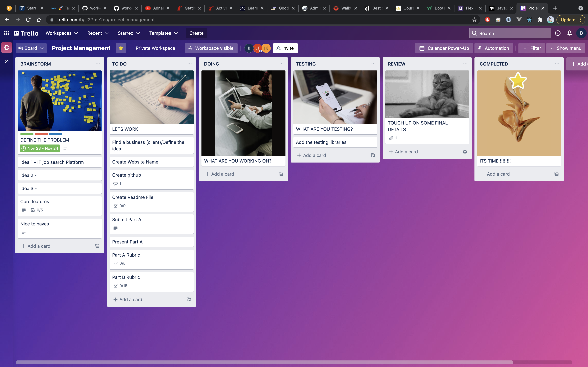Toggle the Nov 23 - Nov 24 due date
This screenshot has width=588, height=367.
[40, 148]
